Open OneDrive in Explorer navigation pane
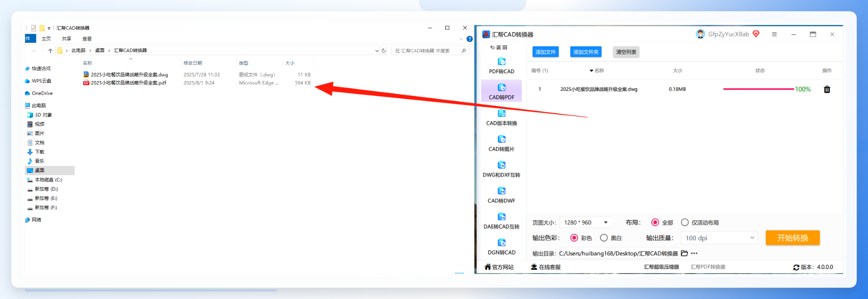The width and height of the screenshot is (868, 299). pyautogui.click(x=39, y=93)
